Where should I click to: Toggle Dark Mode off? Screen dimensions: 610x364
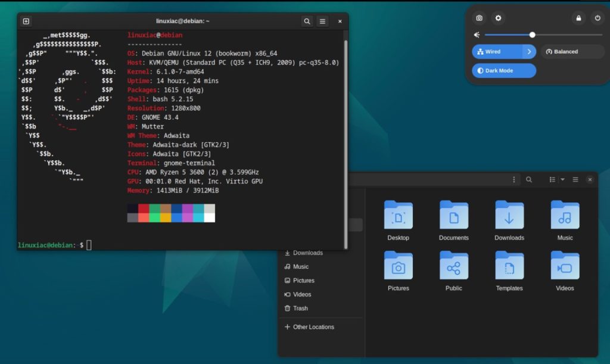point(504,71)
